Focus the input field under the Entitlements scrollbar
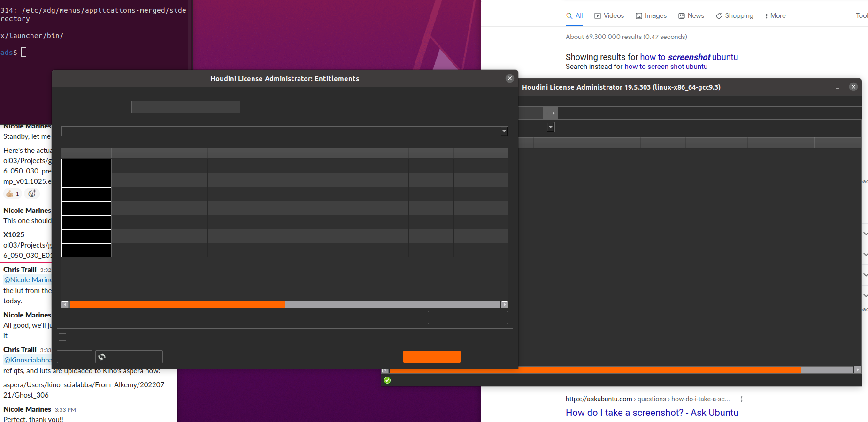The width and height of the screenshot is (868, 422). [x=468, y=317]
